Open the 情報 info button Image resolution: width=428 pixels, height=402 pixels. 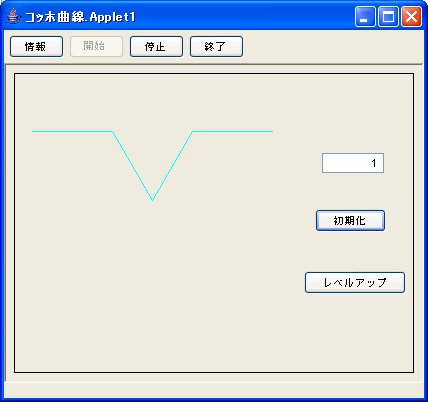36,47
